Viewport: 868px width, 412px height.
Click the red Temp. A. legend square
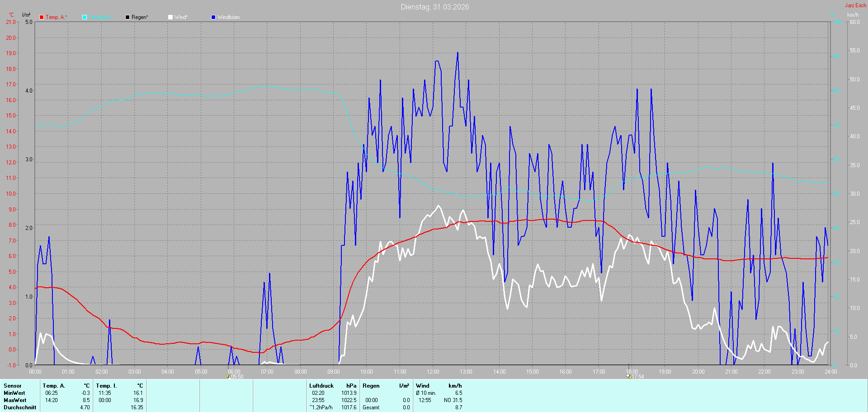pyautogui.click(x=42, y=17)
